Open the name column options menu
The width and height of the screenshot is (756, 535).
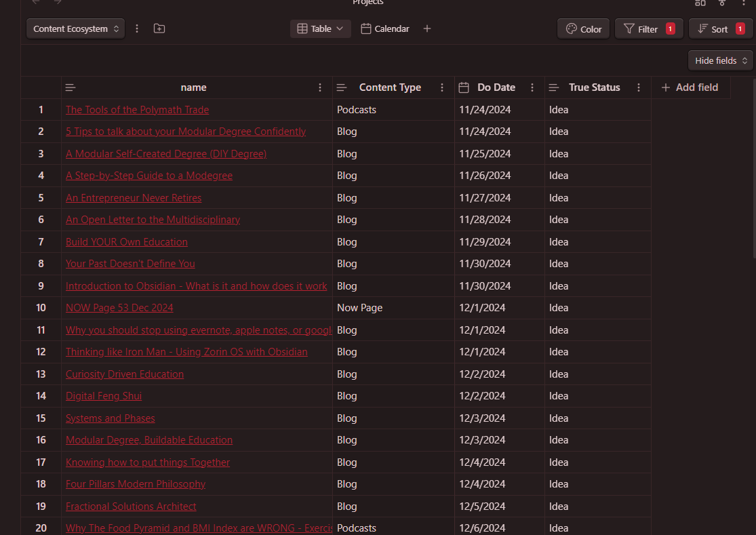point(320,87)
